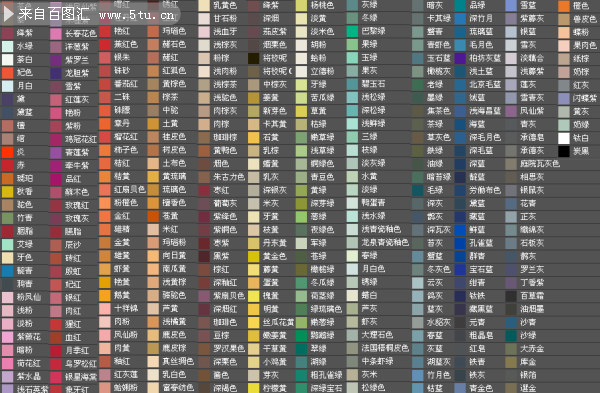Select the 水绿 color swatch
Image resolution: width=600 pixels, height=393 pixels.
[7, 46]
